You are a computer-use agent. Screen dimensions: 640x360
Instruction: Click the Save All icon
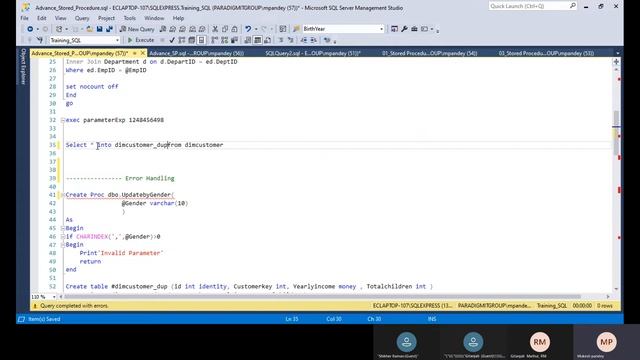coord(109,29)
